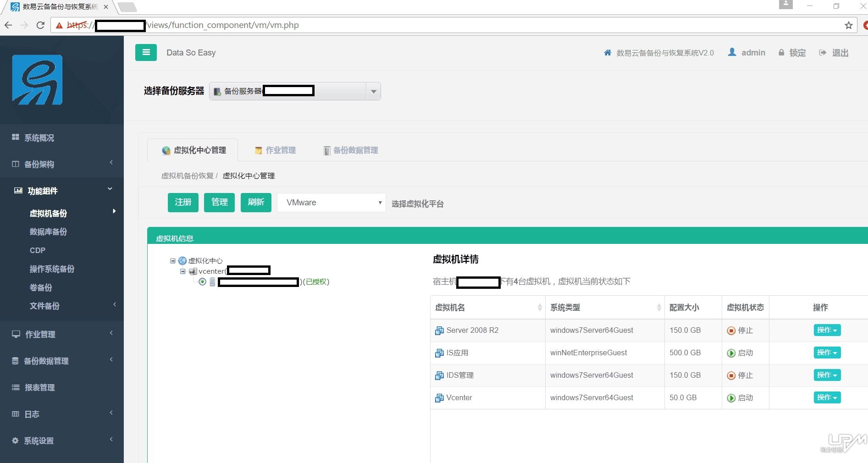
Task: Click the 500.0 GB size cell
Action: coord(693,353)
